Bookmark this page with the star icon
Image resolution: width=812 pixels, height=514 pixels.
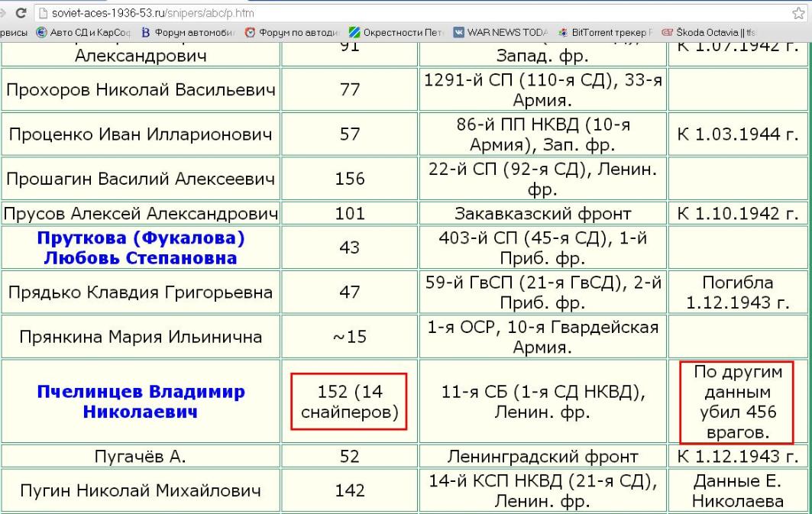point(800,14)
